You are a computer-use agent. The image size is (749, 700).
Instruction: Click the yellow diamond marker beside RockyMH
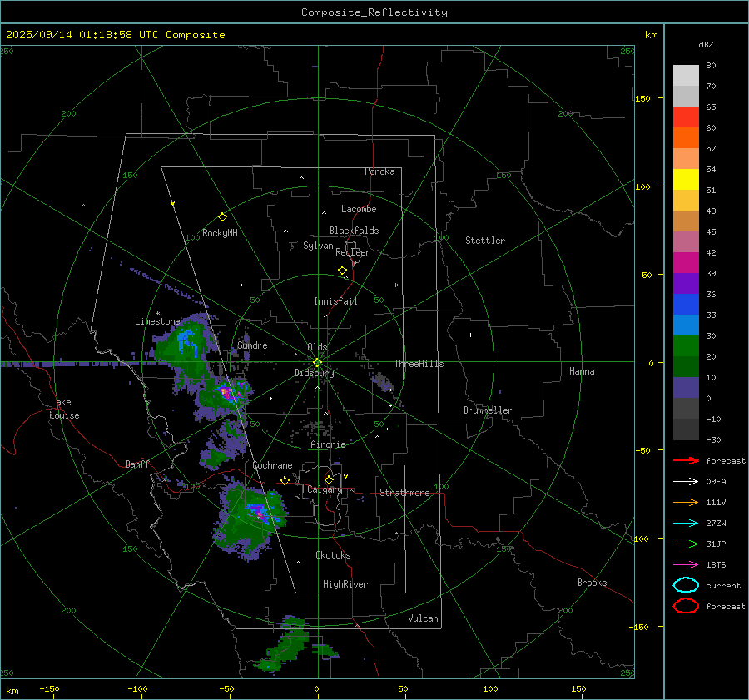pos(222,217)
